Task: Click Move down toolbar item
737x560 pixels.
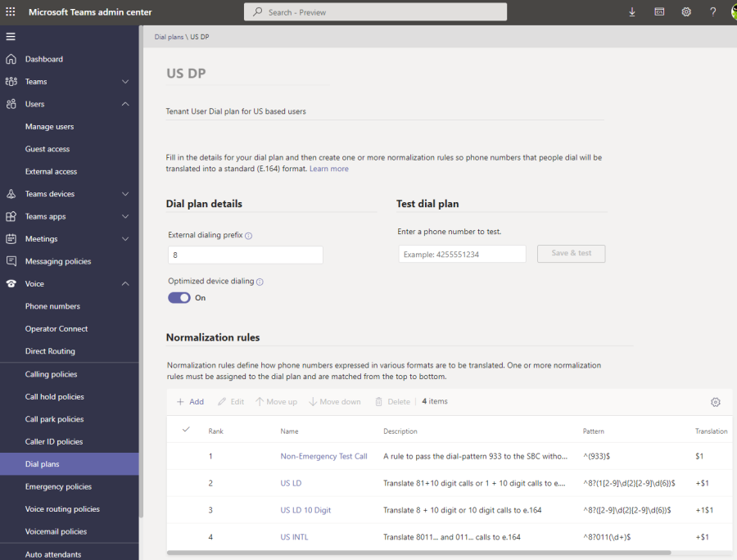Action: coord(335,402)
